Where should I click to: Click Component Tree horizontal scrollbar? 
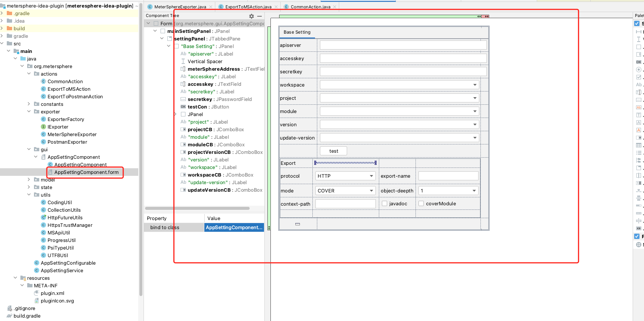pos(197,208)
